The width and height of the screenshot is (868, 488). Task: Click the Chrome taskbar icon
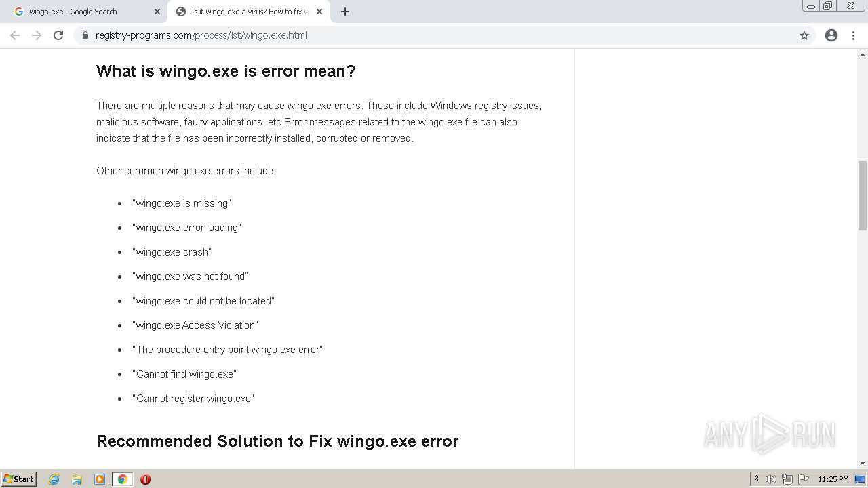pyautogui.click(x=123, y=479)
